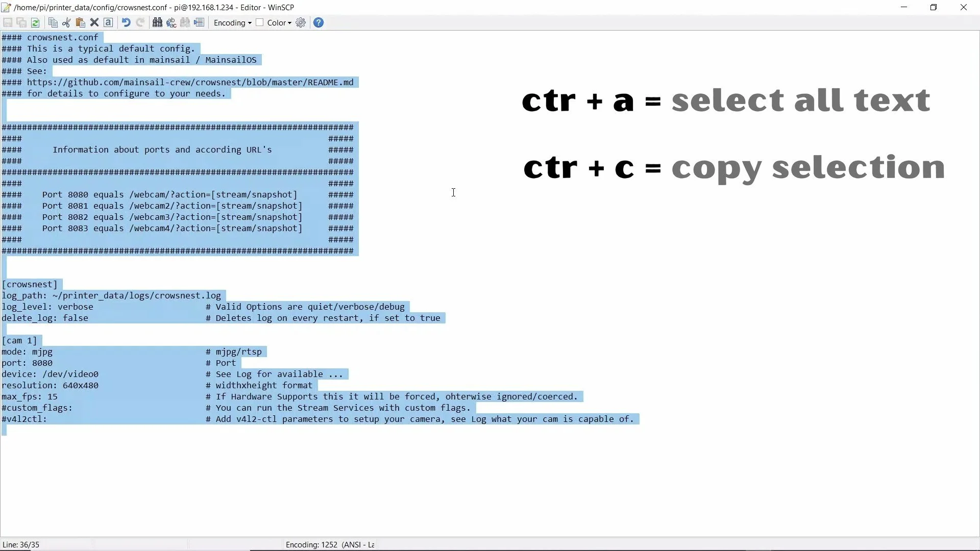The width and height of the screenshot is (980, 551).
Task: Click line position indicator in status bar
Action: tap(21, 544)
